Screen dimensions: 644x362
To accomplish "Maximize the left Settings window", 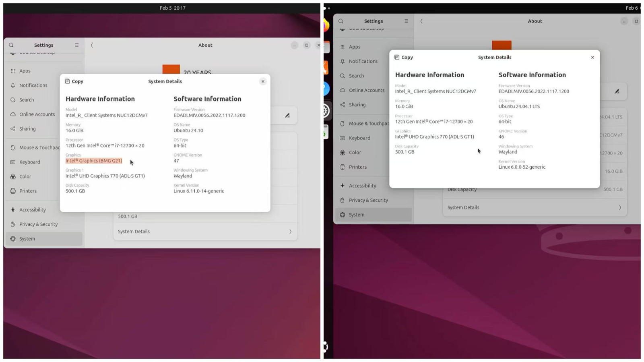I will [x=307, y=45].
